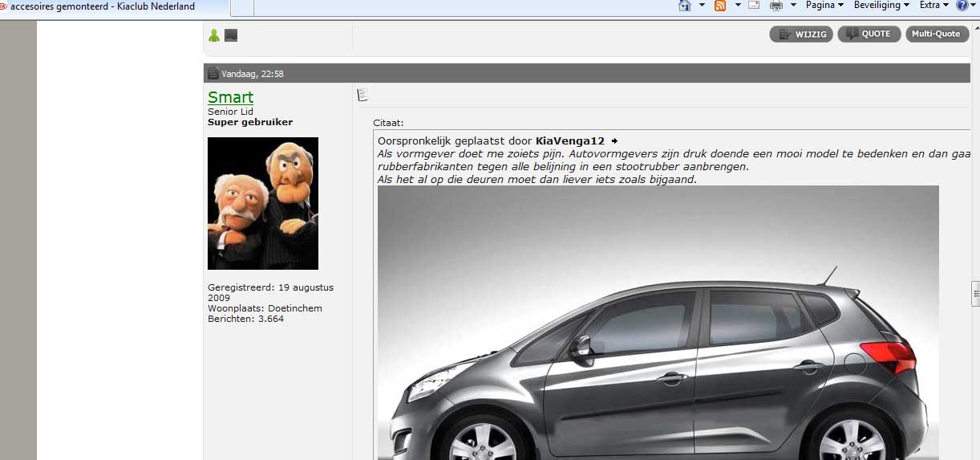
Task: Click the arrow icon after KiaVenga12
Action: pos(614,141)
